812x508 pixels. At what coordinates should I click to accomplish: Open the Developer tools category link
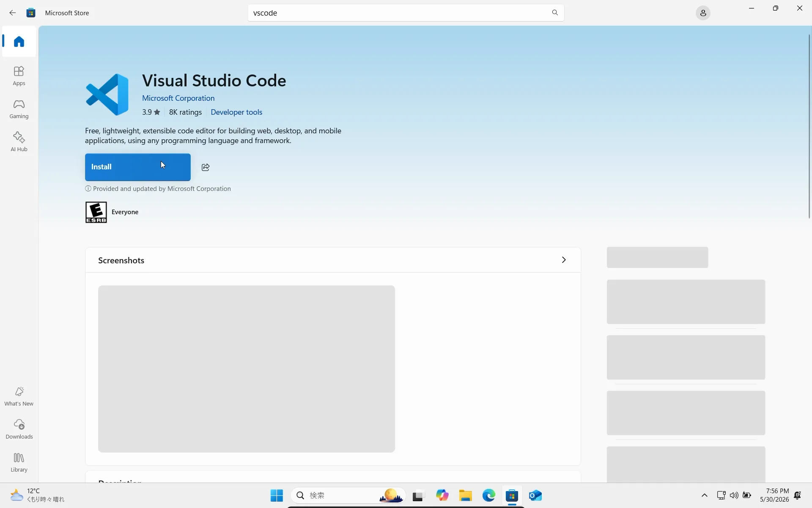(x=236, y=112)
